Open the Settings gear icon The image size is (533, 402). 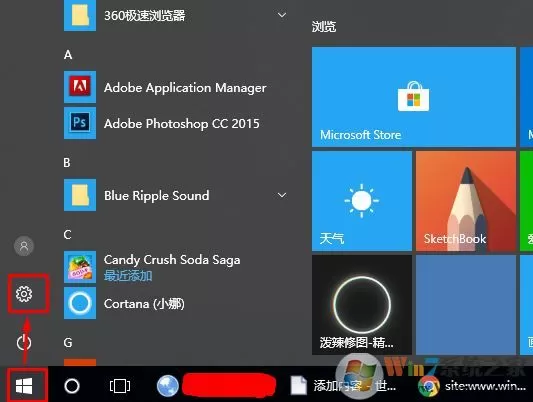(24, 294)
